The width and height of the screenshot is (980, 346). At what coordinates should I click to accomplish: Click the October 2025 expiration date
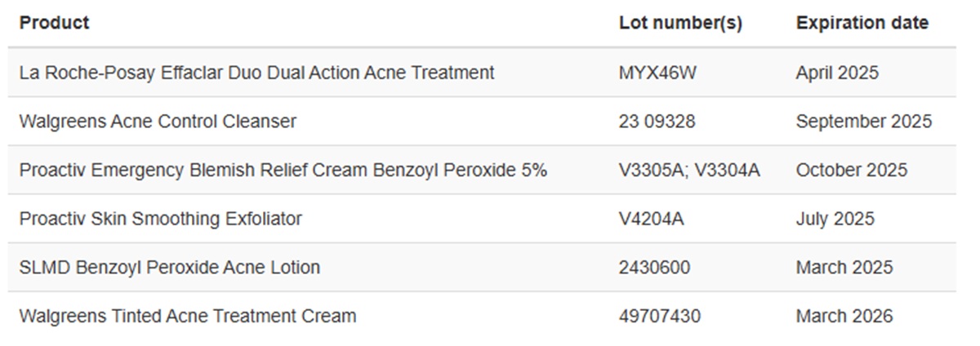click(851, 171)
